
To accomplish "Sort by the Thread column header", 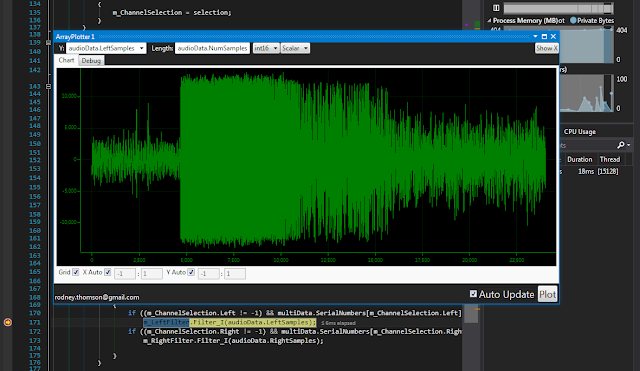I will [610, 159].
